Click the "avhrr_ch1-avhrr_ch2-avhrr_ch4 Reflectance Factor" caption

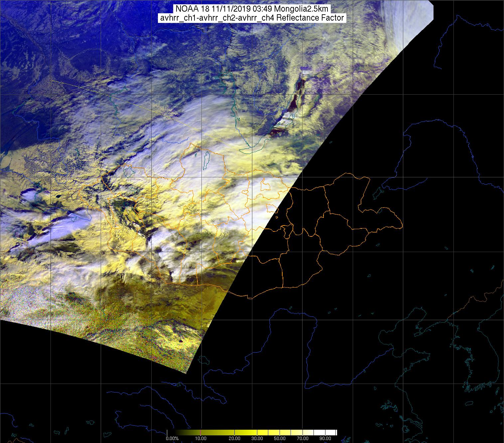point(252,18)
